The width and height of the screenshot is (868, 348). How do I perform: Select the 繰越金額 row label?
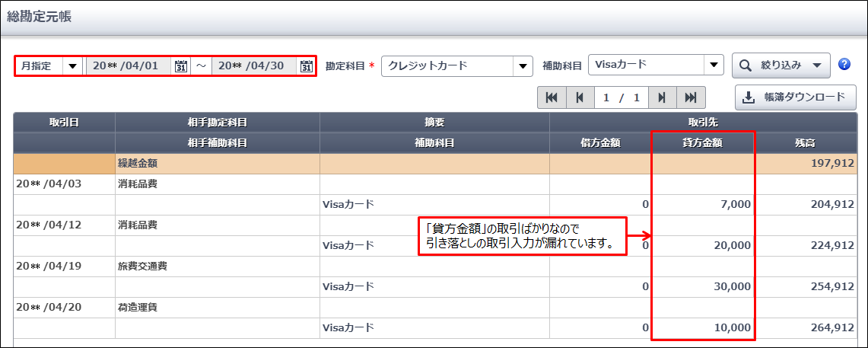[x=137, y=164]
